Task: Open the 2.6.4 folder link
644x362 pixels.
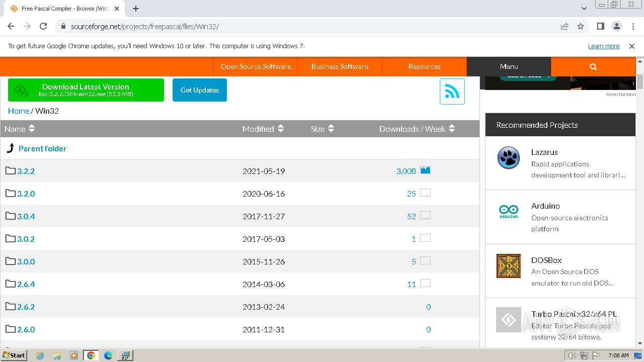Action: [26, 284]
